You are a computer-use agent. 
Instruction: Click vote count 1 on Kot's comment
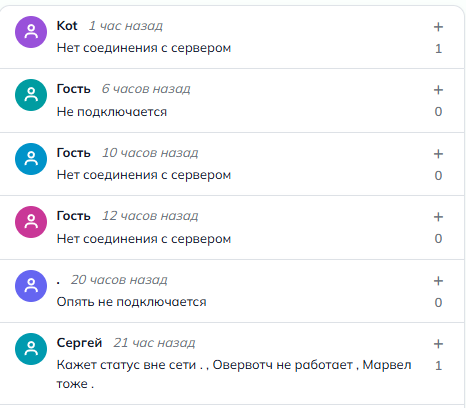click(x=439, y=49)
